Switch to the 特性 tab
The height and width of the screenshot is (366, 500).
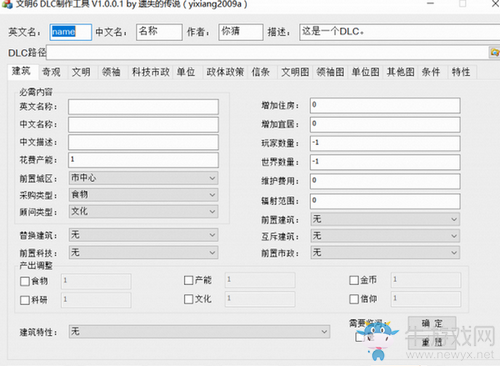tap(461, 72)
